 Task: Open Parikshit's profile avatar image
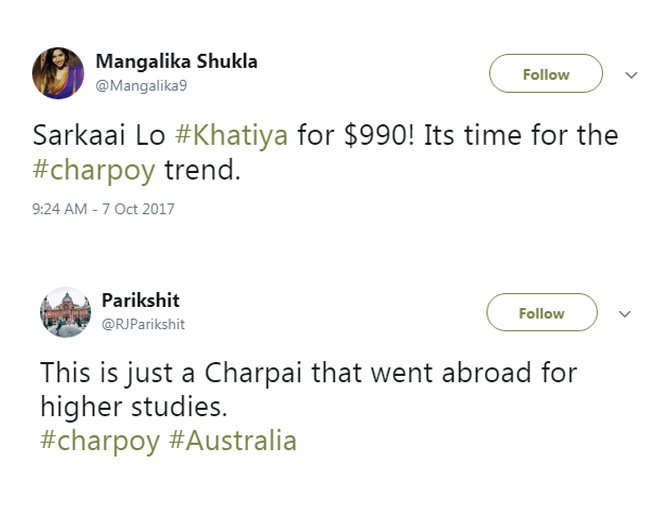[66, 312]
